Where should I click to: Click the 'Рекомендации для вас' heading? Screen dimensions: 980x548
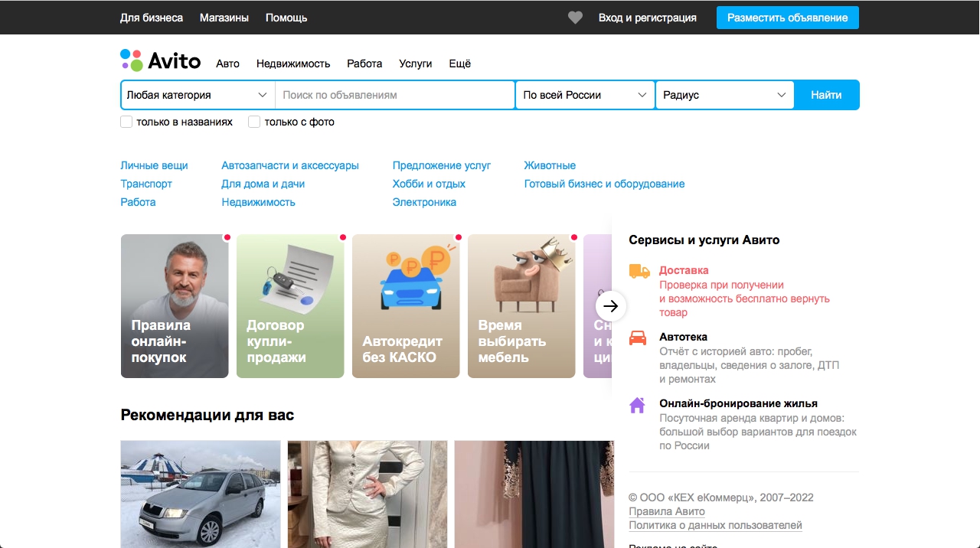[207, 415]
